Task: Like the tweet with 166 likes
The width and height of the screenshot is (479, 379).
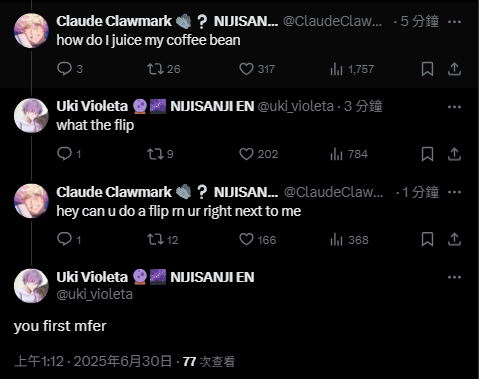Action: (x=246, y=239)
